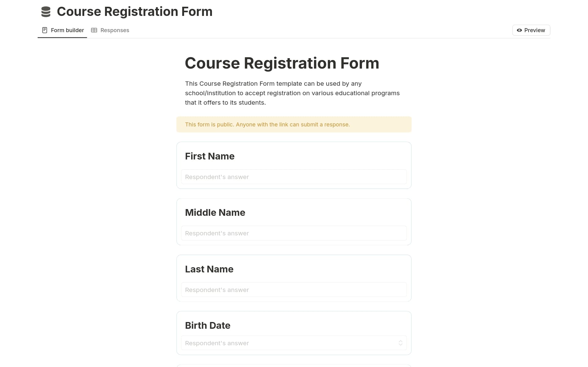Click the eye icon in the Preview button
588x367 pixels.
519,30
